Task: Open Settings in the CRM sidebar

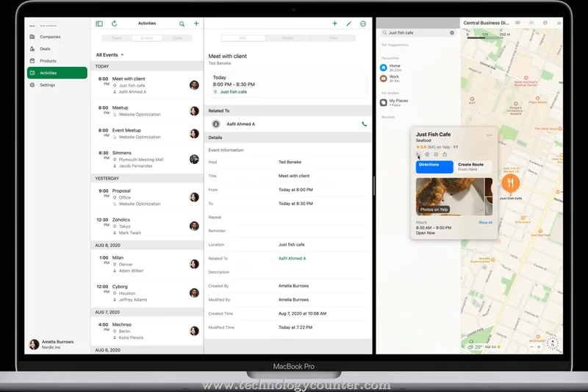Action: click(x=57, y=85)
